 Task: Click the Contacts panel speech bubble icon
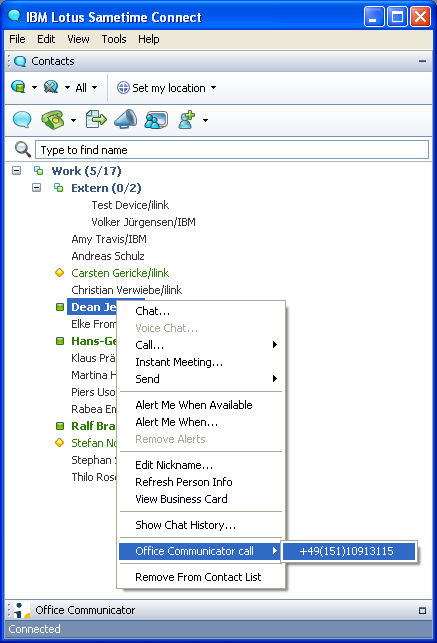pos(20,61)
